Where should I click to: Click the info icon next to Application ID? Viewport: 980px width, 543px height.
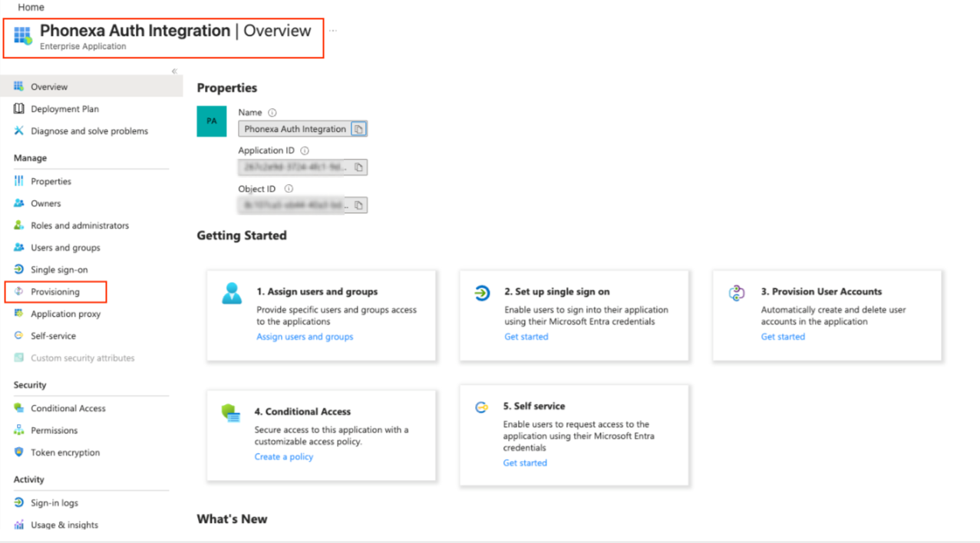(x=305, y=151)
